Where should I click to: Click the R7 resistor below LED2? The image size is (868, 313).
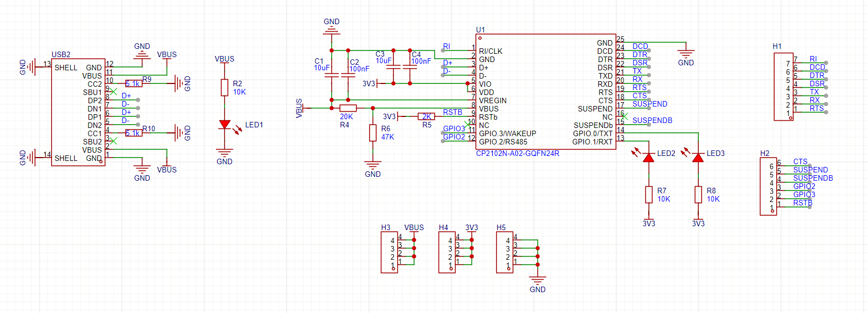click(x=648, y=194)
